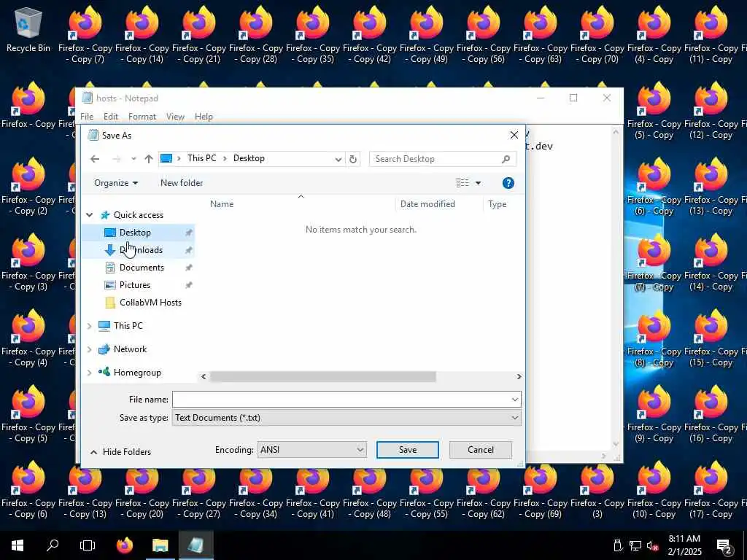This screenshot has width=747, height=560.
Task: Select Firefox - Copy (6) desktop shortcut
Action: [x=28, y=489]
